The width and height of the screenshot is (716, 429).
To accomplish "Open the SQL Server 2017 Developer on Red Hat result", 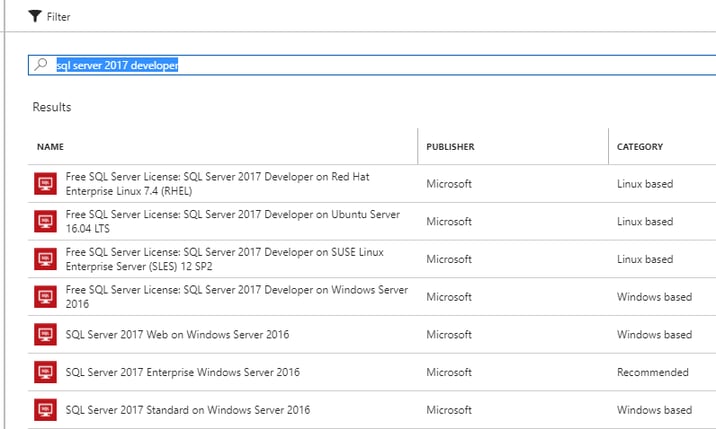I will click(372, 184).
